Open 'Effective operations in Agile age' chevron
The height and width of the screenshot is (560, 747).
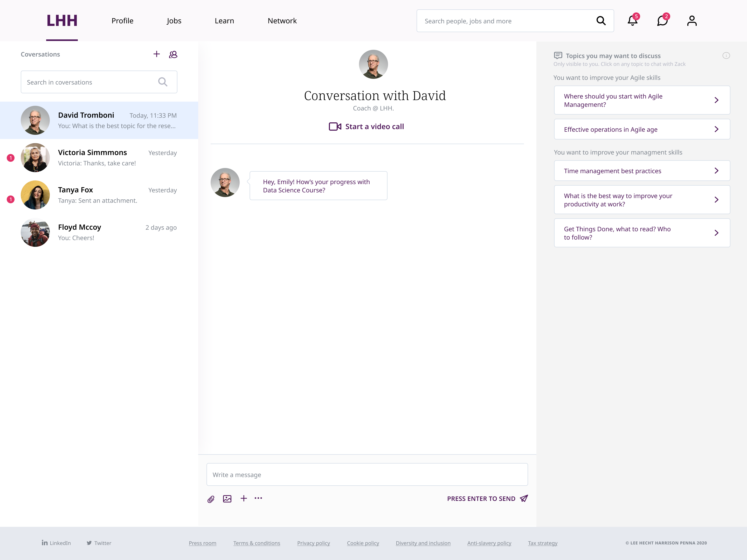(x=716, y=129)
